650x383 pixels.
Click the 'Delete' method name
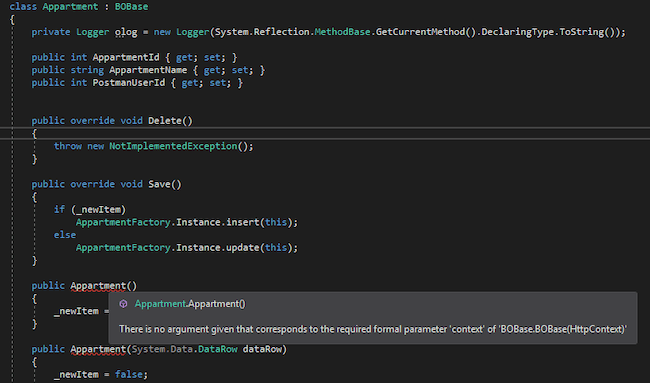coord(165,121)
